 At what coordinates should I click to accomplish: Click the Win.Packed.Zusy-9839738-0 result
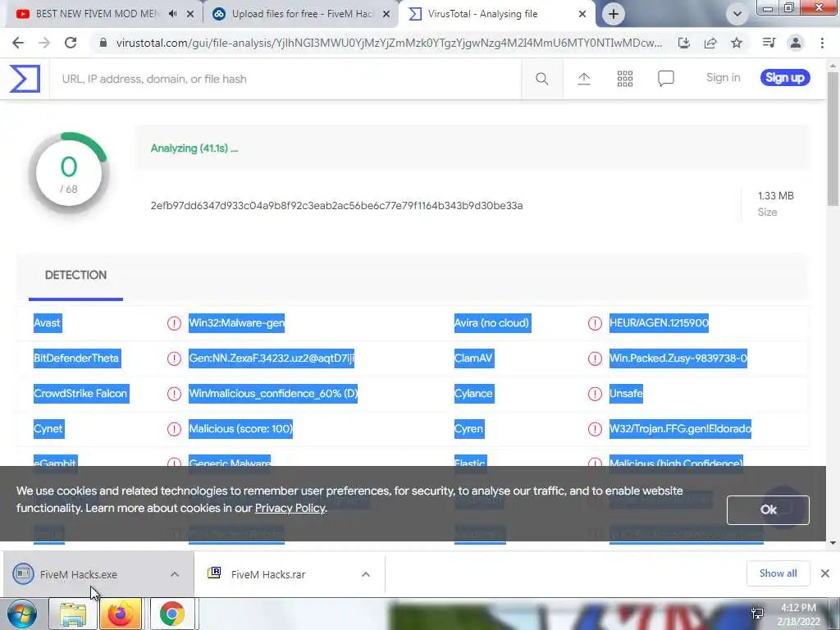coord(678,358)
